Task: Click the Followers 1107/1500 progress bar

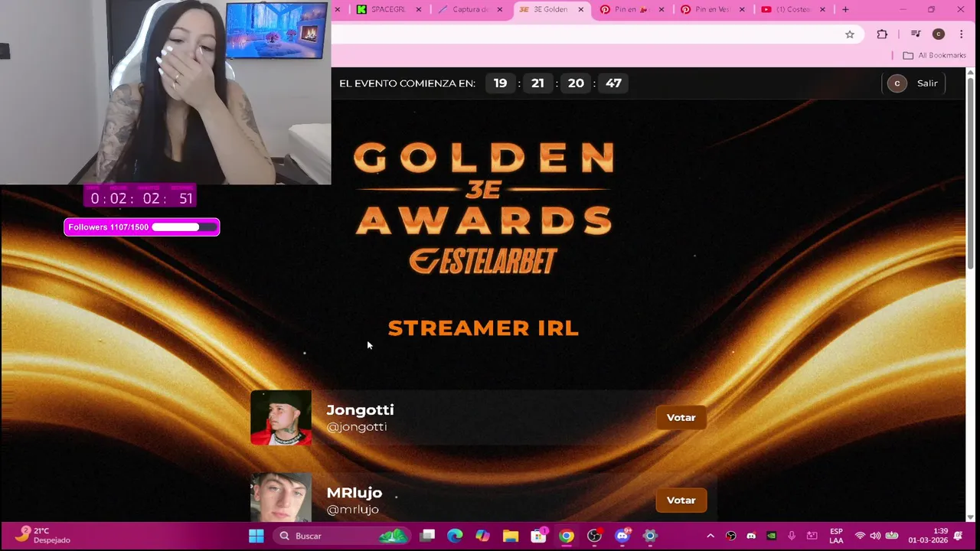Action: (142, 227)
